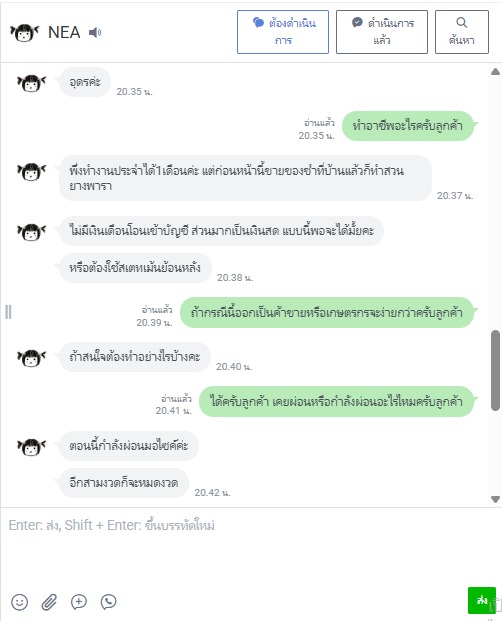Open the ค้นหา search button
The width and height of the screenshot is (502, 621).
tap(462, 32)
